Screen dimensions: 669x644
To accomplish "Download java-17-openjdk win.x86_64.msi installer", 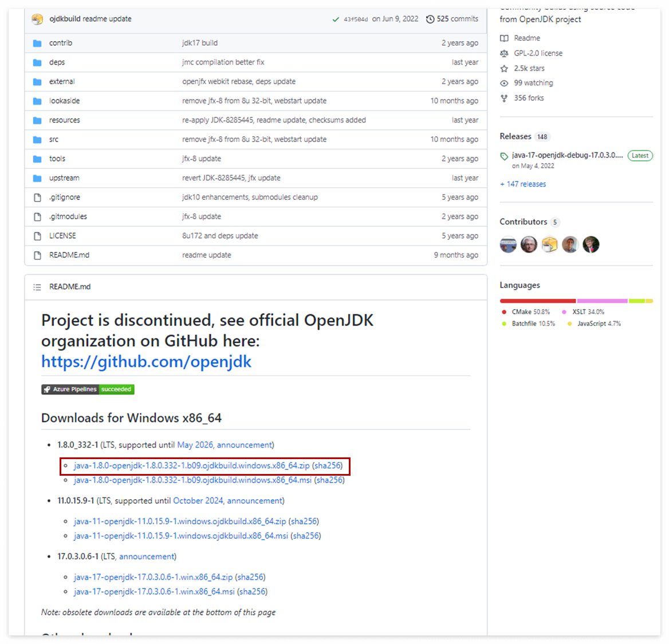I will [x=154, y=592].
